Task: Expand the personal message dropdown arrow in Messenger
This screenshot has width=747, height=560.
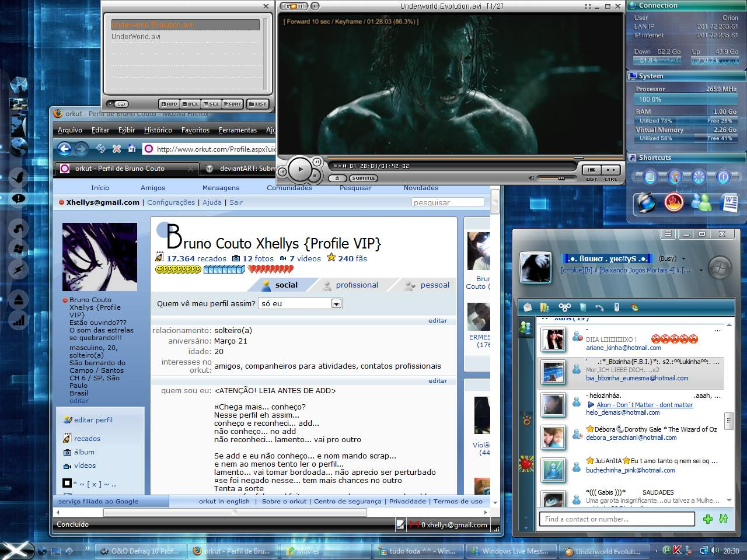Action: click(701, 270)
